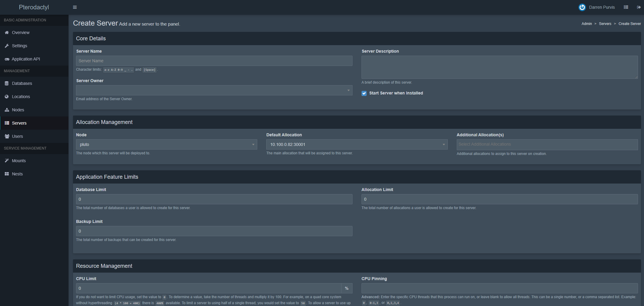Click the logout icon top right

639,7
